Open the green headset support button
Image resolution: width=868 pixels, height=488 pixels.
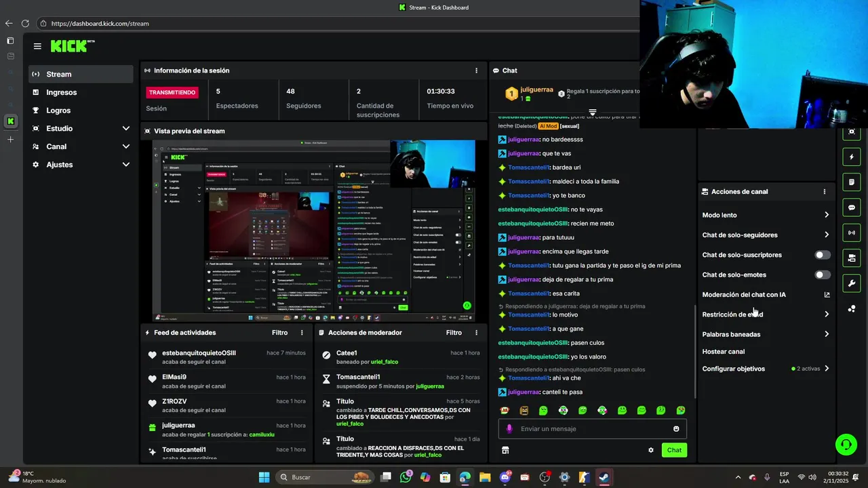click(846, 445)
